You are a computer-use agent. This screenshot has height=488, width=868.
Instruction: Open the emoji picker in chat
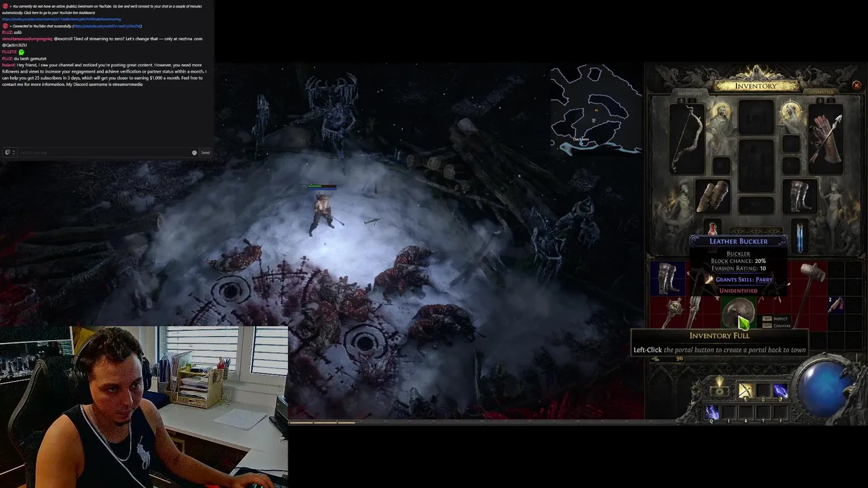194,152
